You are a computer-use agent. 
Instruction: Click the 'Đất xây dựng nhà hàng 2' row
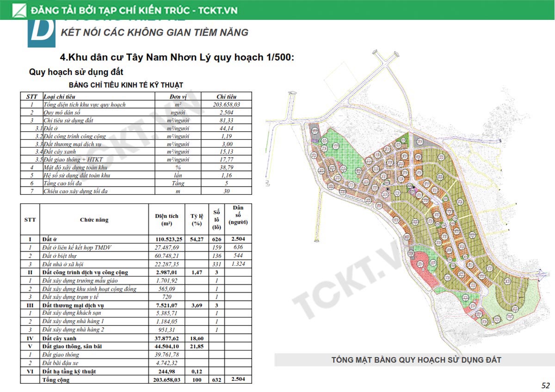coord(136,330)
